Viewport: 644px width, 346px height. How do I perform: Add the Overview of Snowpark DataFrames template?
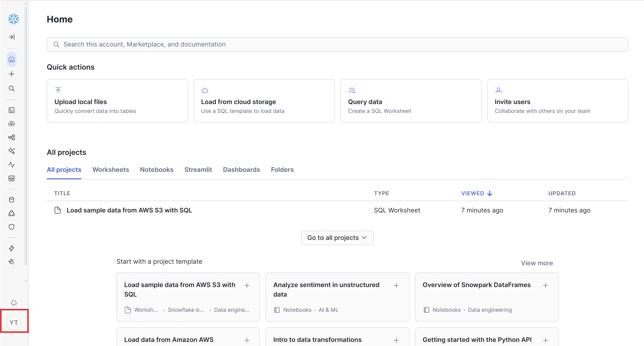click(546, 285)
